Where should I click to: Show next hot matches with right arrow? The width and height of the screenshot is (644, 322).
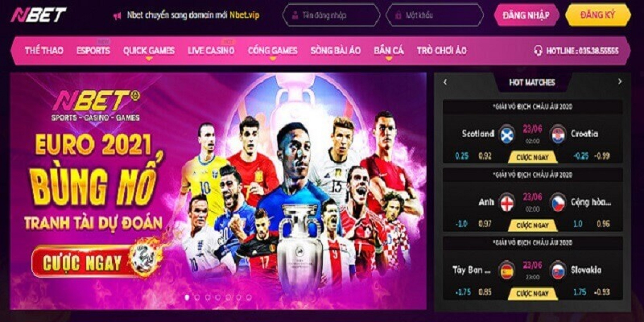pos(619,82)
